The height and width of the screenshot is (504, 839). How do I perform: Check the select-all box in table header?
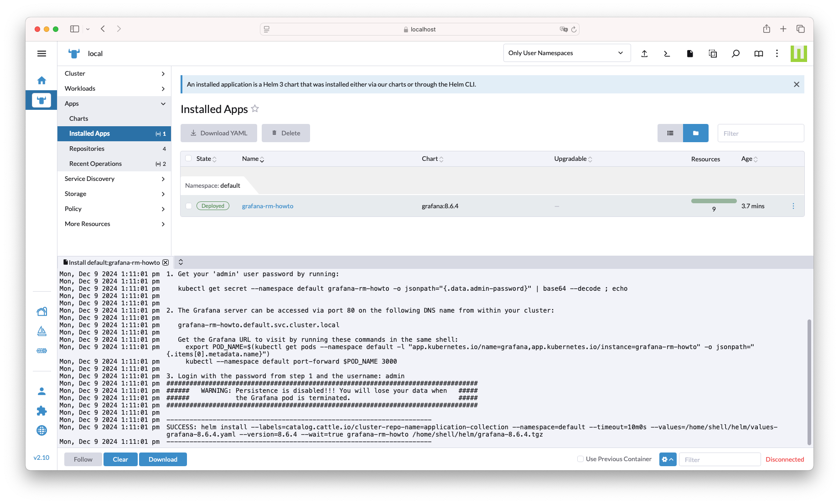(x=188, y=158)
